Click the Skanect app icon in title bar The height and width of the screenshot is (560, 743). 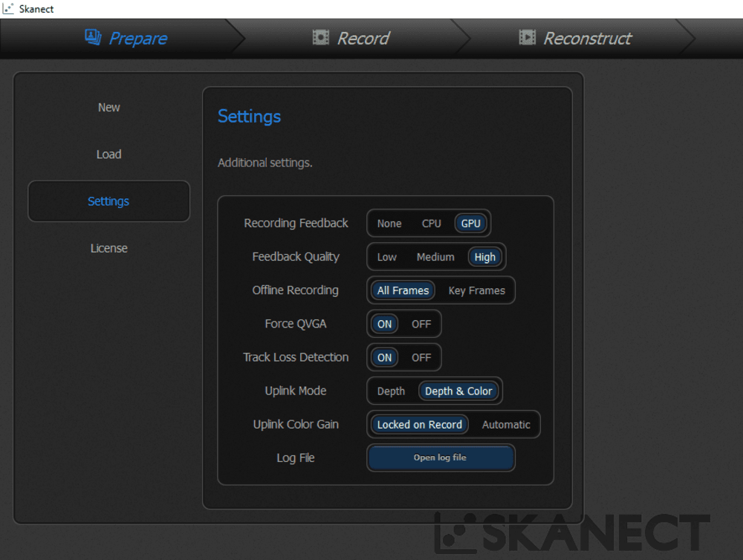[8, 8]
